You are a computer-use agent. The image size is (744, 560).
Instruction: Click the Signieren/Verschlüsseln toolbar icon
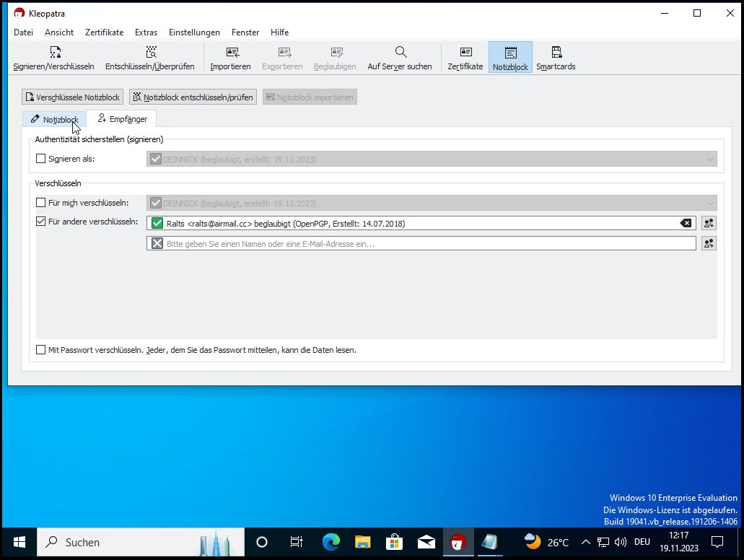[x=53, y=58]
